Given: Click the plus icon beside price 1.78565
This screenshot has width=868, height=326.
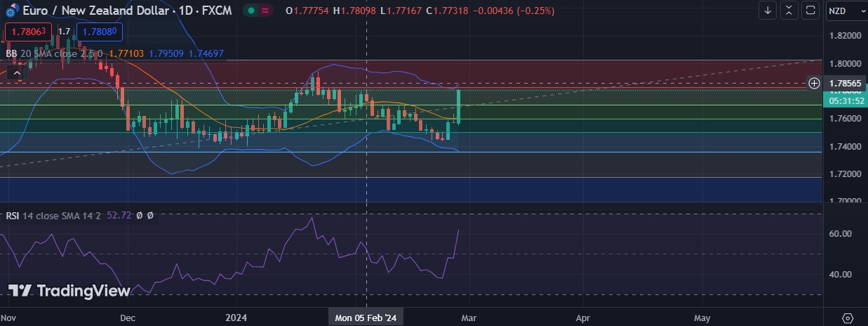Looking at the screenshot, I should 814,83.
